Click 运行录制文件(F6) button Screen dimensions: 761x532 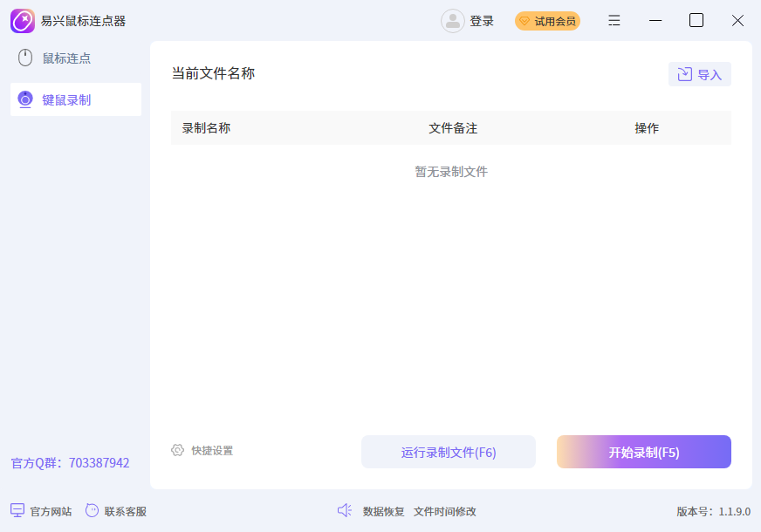pos(449,452)
